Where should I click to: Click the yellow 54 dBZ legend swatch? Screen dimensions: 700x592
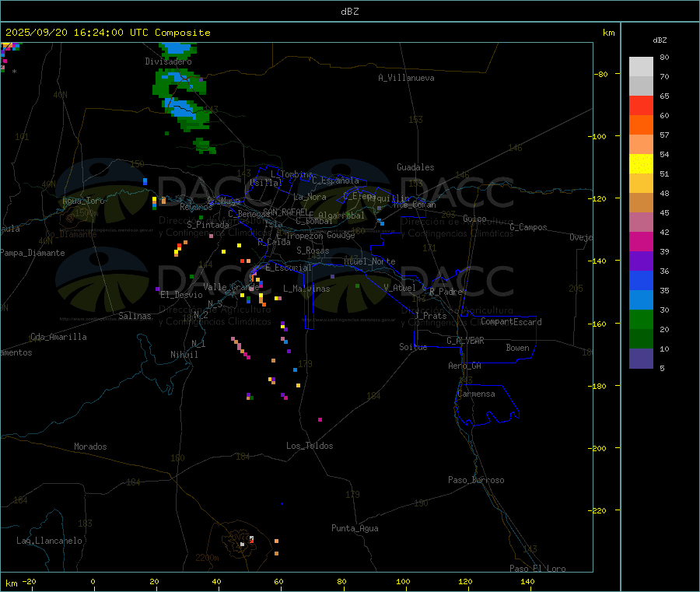(x=641, y=164)
